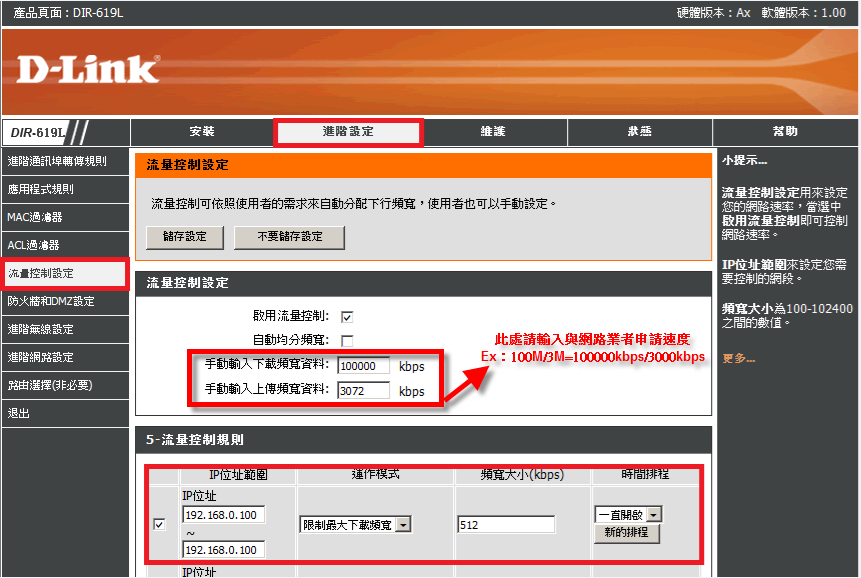Open the 限制最大下載頻寬 mode dropdown
Viewport: 861px width, 578px height.
[x=355, y=525]
